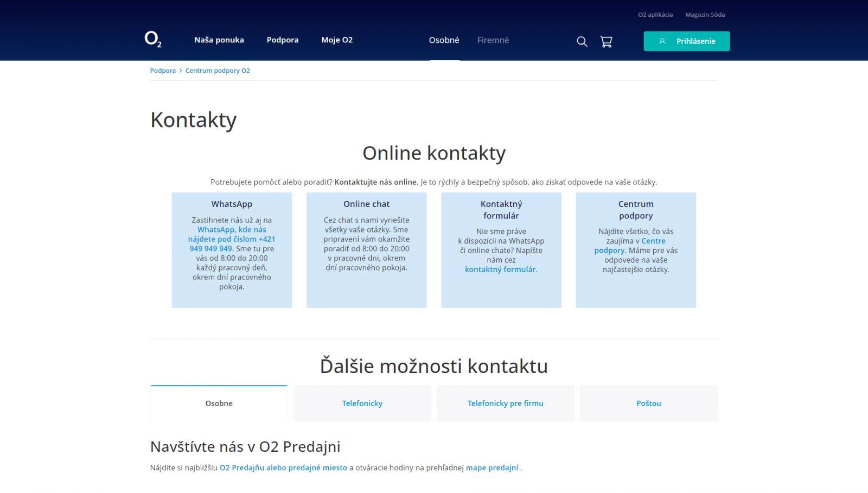Open the kontaktný formulár link
Viewport: 868px width, 493px height.
[x=500, y=269]
